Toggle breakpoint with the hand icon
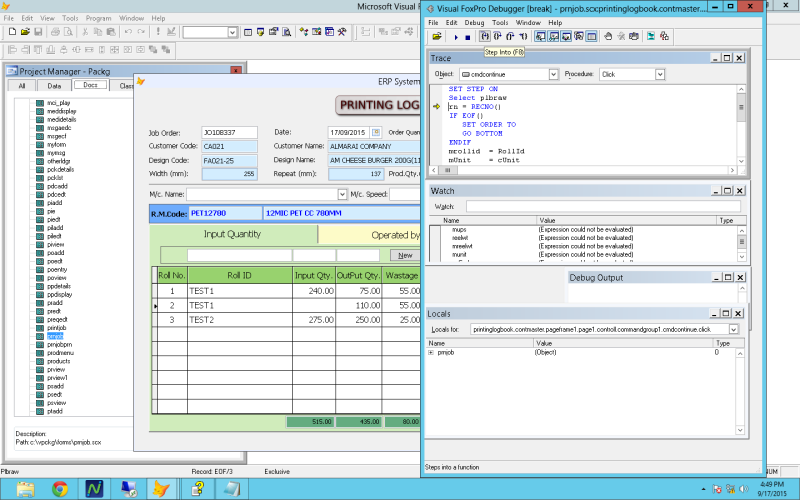The width and height of the screenshot is (800, 500). pyautogui.click(x=608, y=36)
